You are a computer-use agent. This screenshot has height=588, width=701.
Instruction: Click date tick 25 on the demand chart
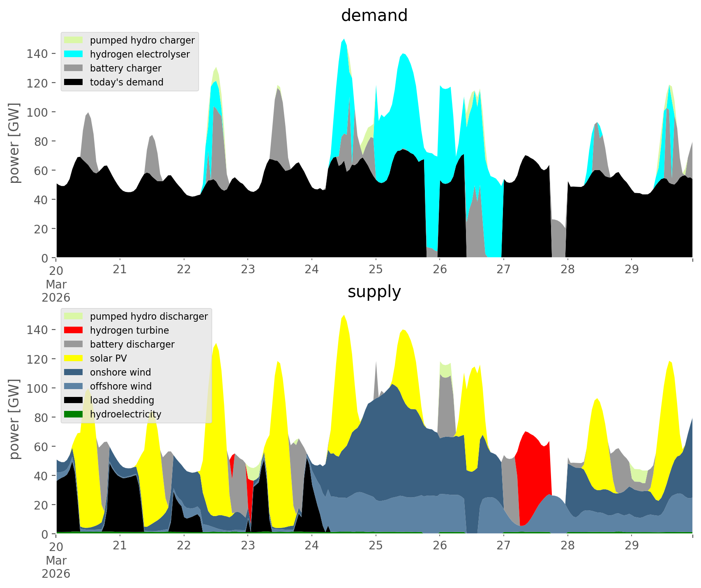(376, 270)
